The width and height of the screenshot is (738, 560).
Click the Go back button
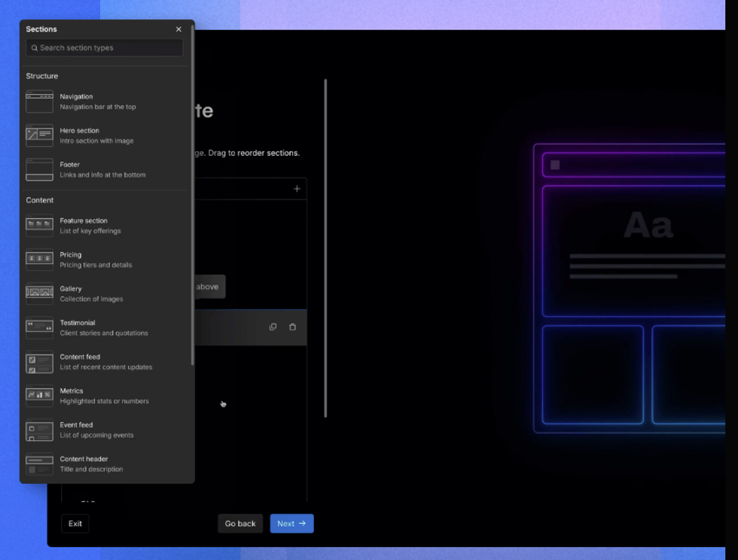pyautogui.click(x=240, y=524)
